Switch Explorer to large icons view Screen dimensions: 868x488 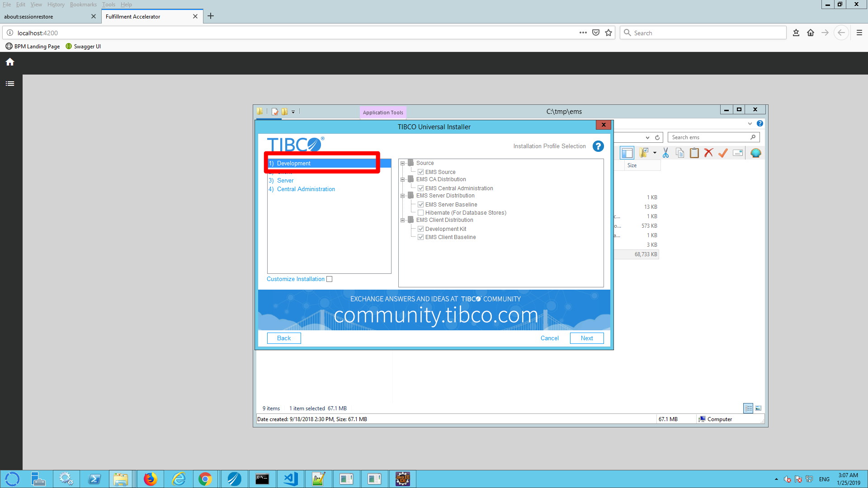758,408
